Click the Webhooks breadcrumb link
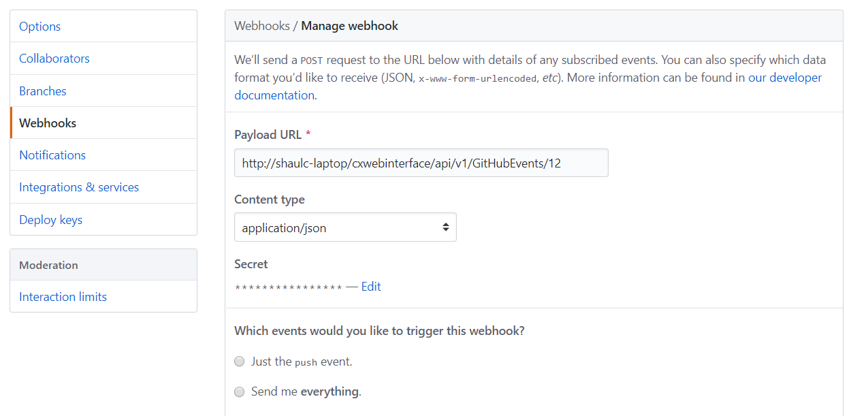This screenshot has width=868, height=416. pyautogui.click(x=262, y=25)
